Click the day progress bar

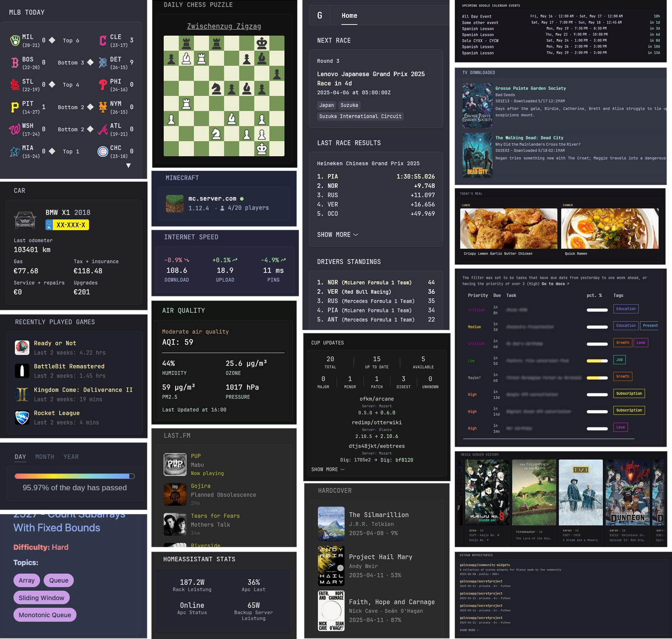[74, 476]
